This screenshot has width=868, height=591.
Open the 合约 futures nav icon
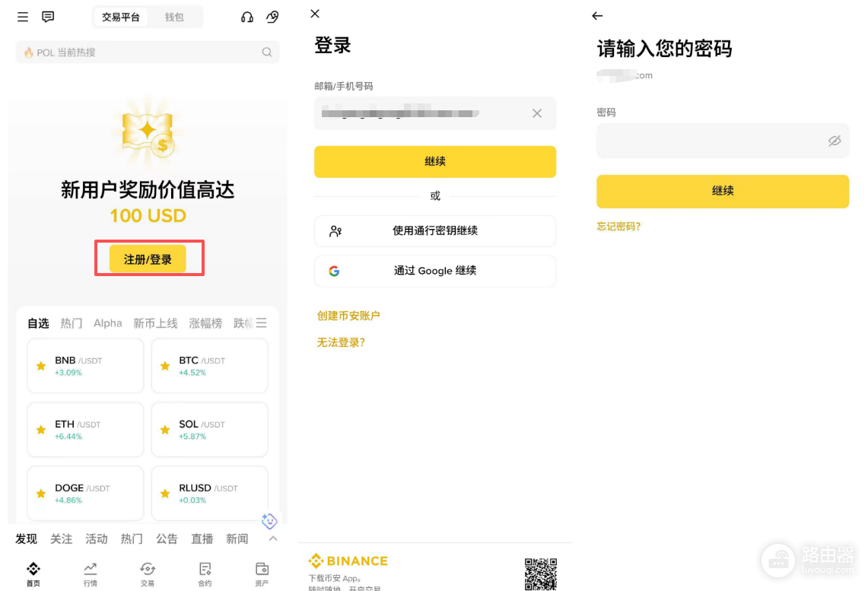(205, 574)
